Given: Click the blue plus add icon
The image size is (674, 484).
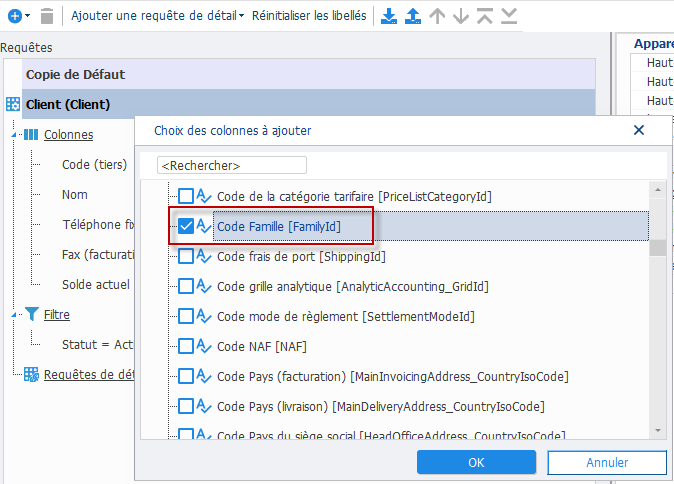Looking at the screenshot, I should pos(15,16).
